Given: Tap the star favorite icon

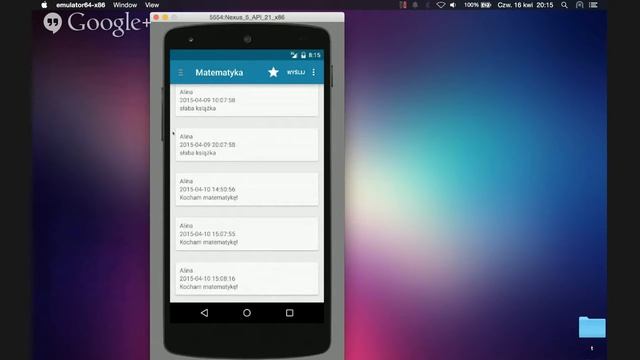Looking at the screenshot, I should 273,72.
